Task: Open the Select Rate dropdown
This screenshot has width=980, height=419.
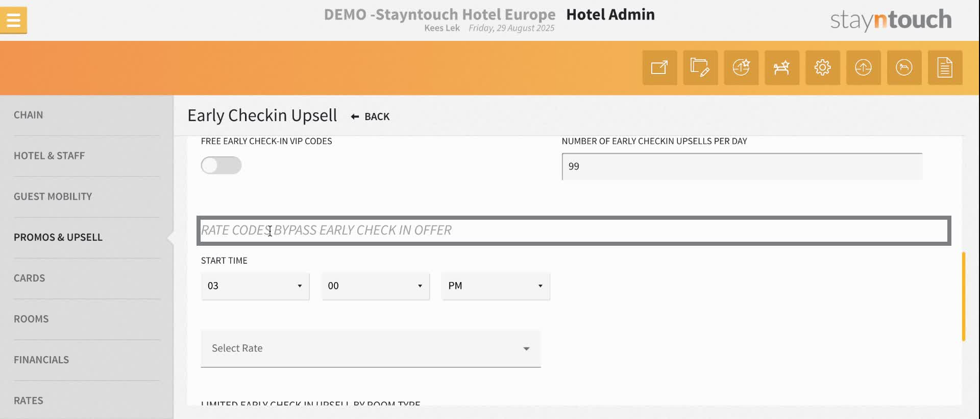Action: pyautogui.click(x=371, y=348)
